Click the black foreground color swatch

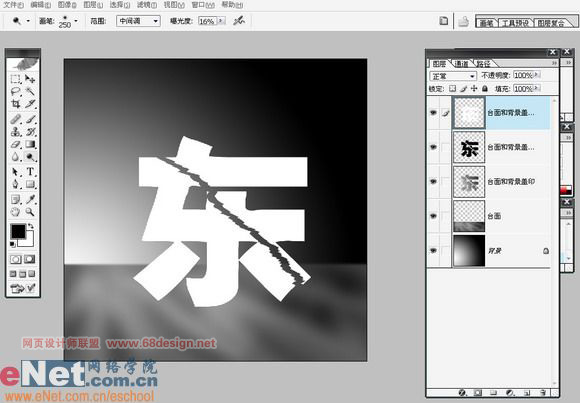18,232
